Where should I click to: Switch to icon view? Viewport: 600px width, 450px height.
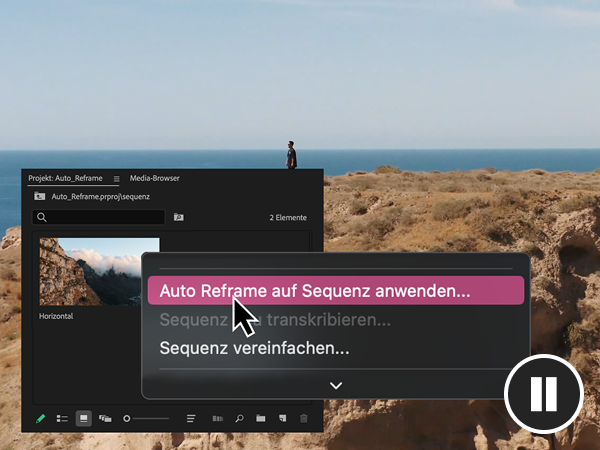[83, 418]
